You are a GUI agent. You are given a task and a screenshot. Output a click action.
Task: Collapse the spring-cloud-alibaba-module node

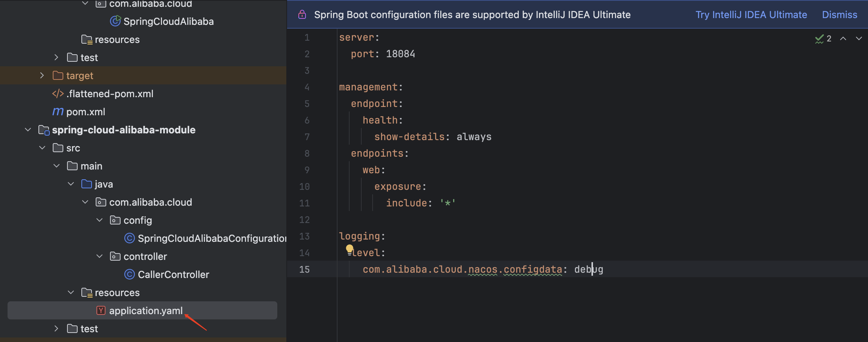pos(28,130)
